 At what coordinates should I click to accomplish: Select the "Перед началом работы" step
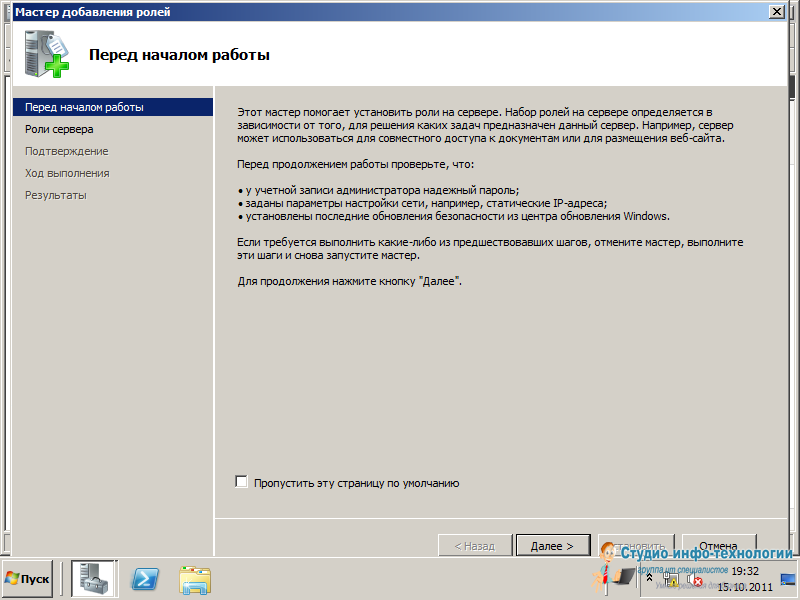click(84, 107)
